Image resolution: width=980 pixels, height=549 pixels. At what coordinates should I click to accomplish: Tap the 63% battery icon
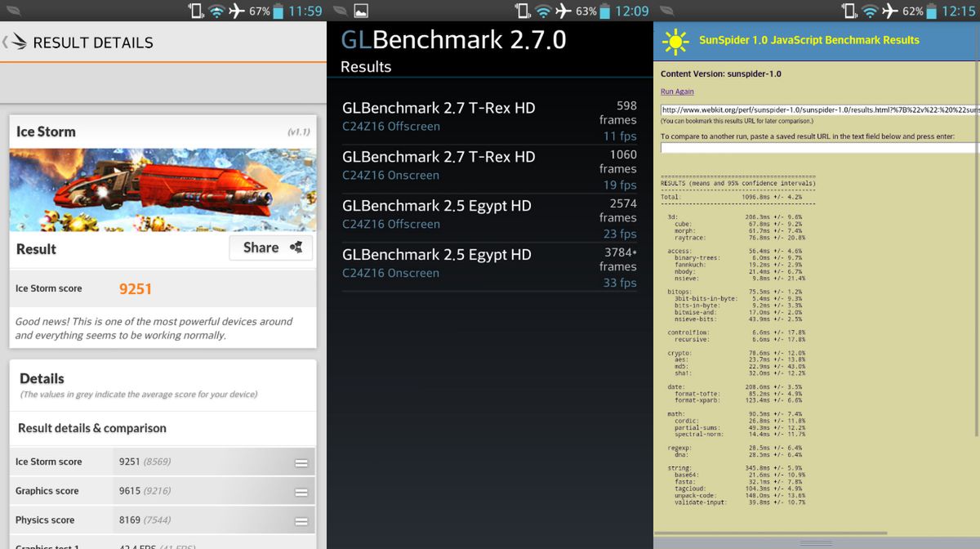605,11
